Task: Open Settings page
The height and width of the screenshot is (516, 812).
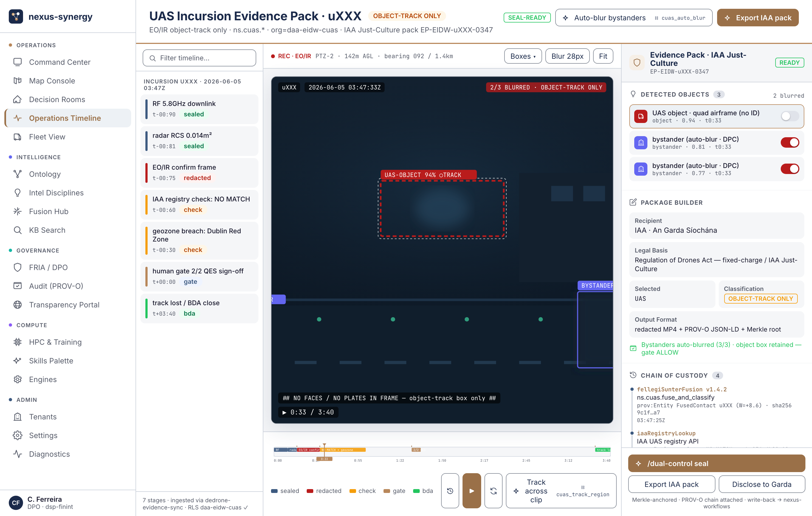Action: (x=67, y=435)
